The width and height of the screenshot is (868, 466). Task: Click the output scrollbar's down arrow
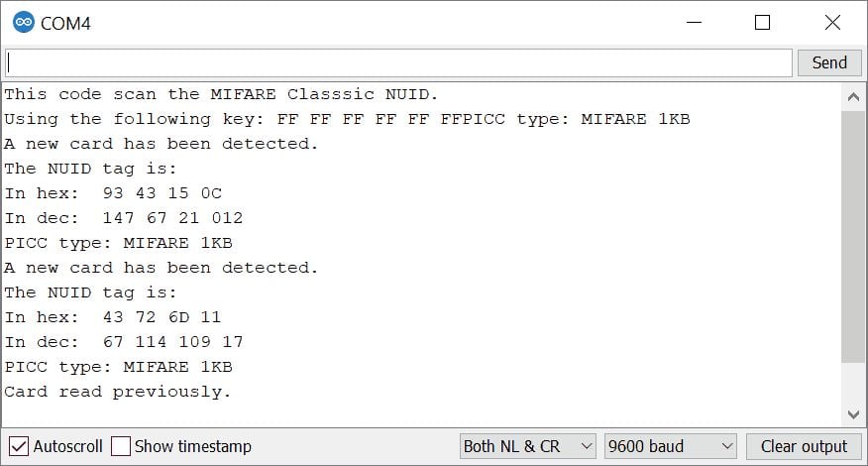click(852, 413)
